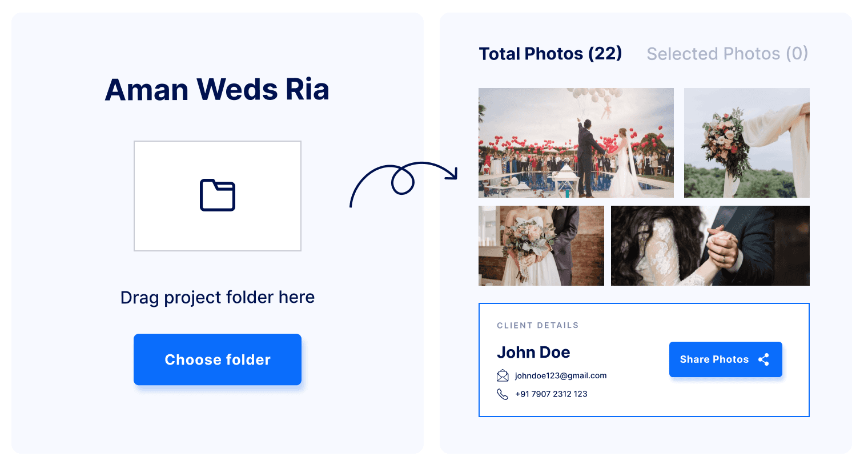
Task: Click the johndoe123@gmail.com email address
Action: [561, 375]
